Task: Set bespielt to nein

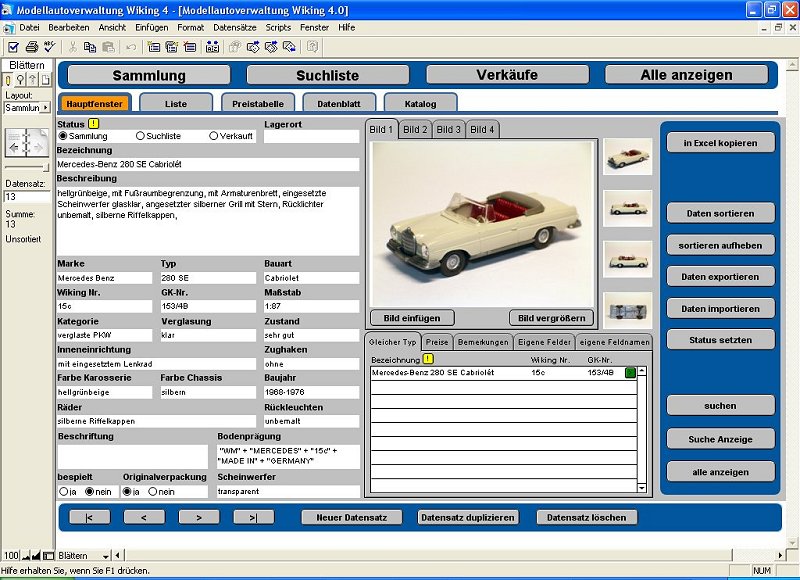Action: [90, 492]
